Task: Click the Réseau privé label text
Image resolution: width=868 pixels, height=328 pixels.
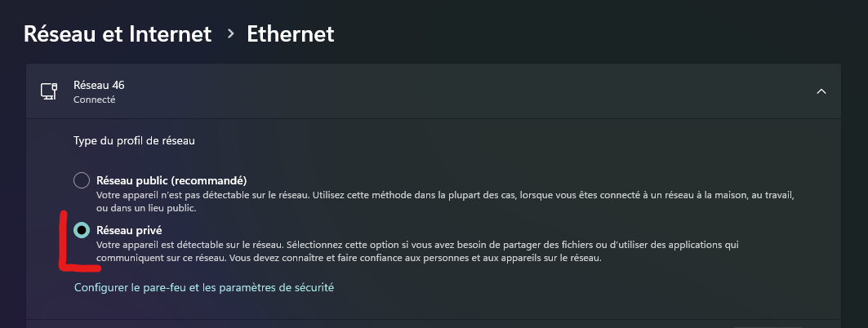Action: 129,230
